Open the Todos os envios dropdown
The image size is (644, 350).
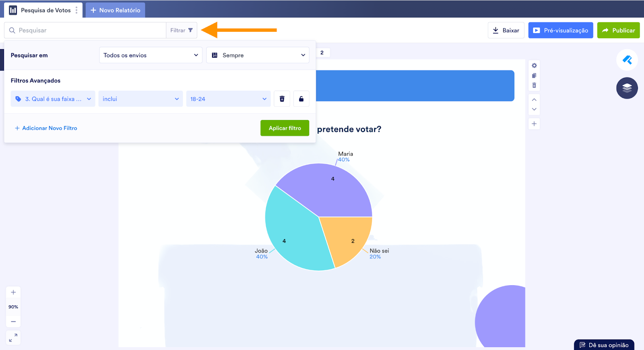[x=151, y=55]
